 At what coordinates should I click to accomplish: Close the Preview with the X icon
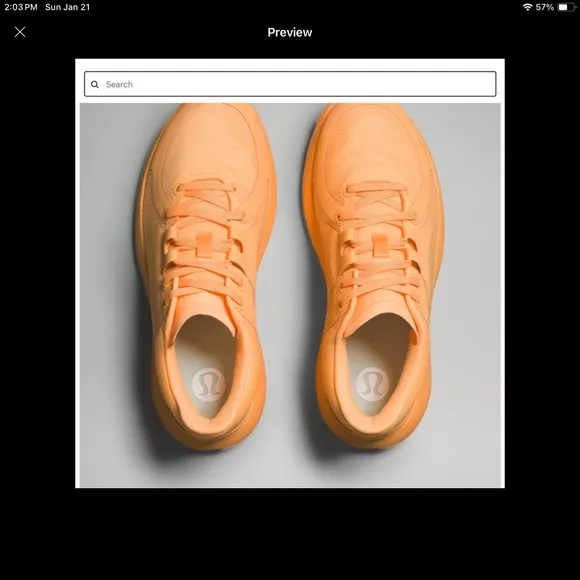coord(20,32)
